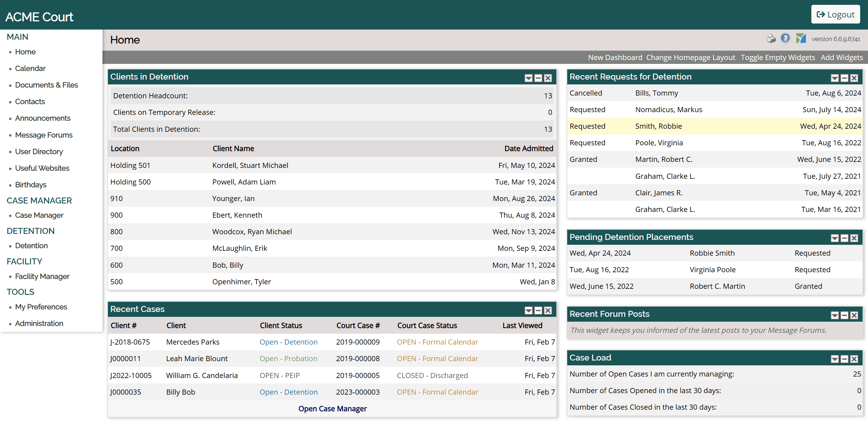
Task: Expand the Clients in Detention dropdown arrow
Action: pos(528,78)
